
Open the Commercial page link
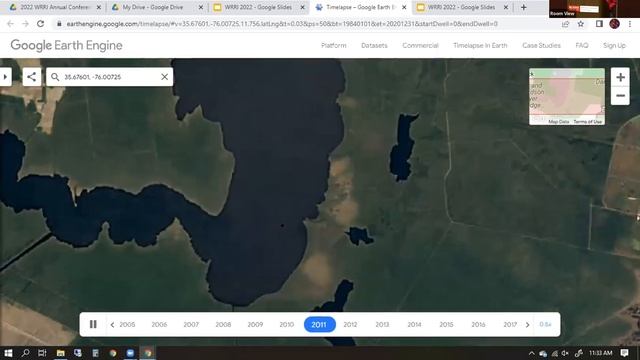point(420,45)
